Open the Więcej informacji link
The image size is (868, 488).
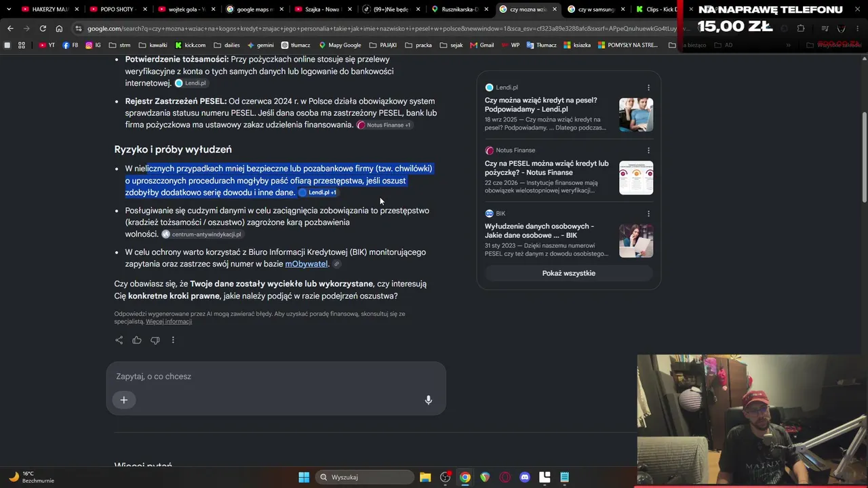tap(169, 322)
